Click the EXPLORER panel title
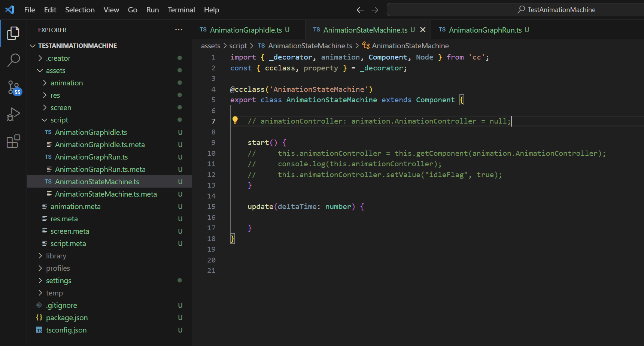The height and width of the screenshot is (346, 644). click(x=52, y=30)
